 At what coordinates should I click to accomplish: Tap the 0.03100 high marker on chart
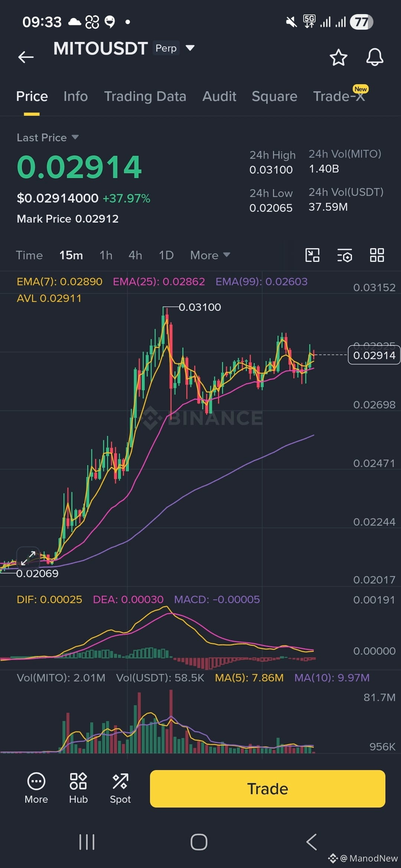(200, 307)
